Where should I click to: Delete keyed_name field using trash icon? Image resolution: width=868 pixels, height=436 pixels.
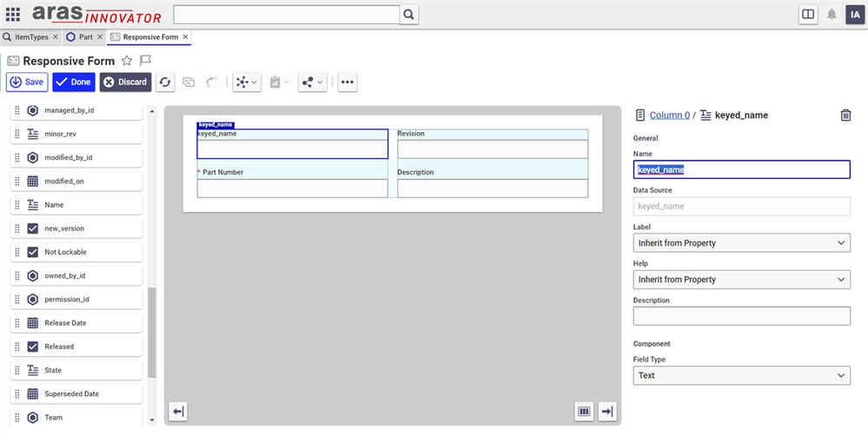845,116
